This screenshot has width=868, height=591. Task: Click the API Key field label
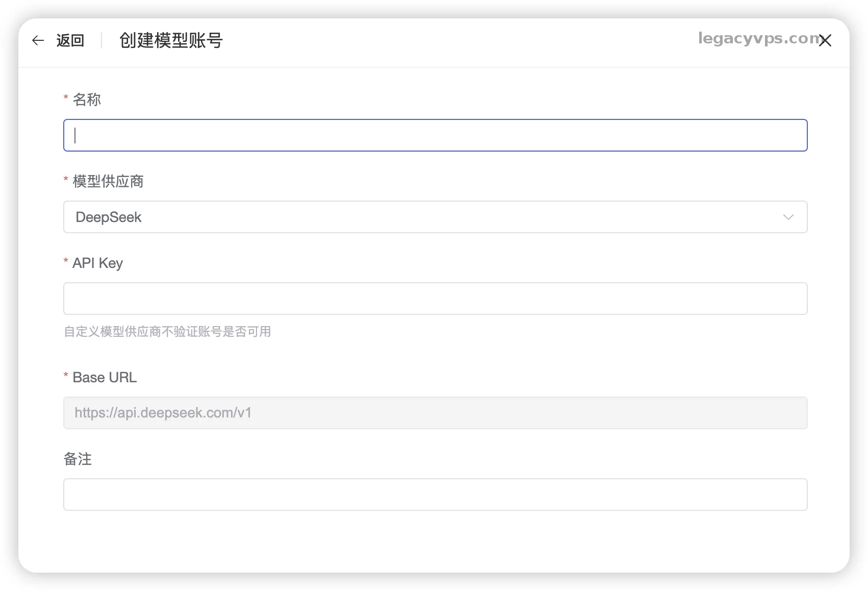(x=98, y=263)
